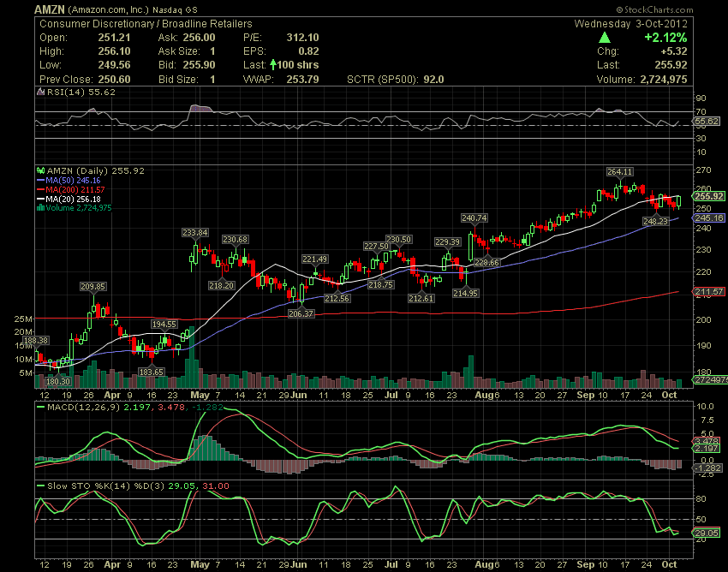This screenshot has width=728, height=572.
Task: Click the green up-triangle beside +2.12%
Action: [605, 37]
